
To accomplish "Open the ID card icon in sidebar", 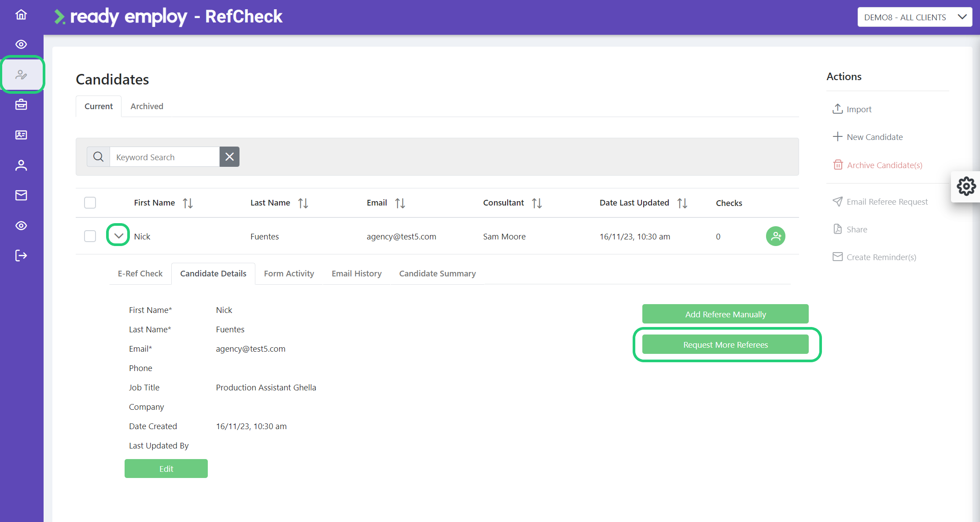I will [x=21, y=135].
